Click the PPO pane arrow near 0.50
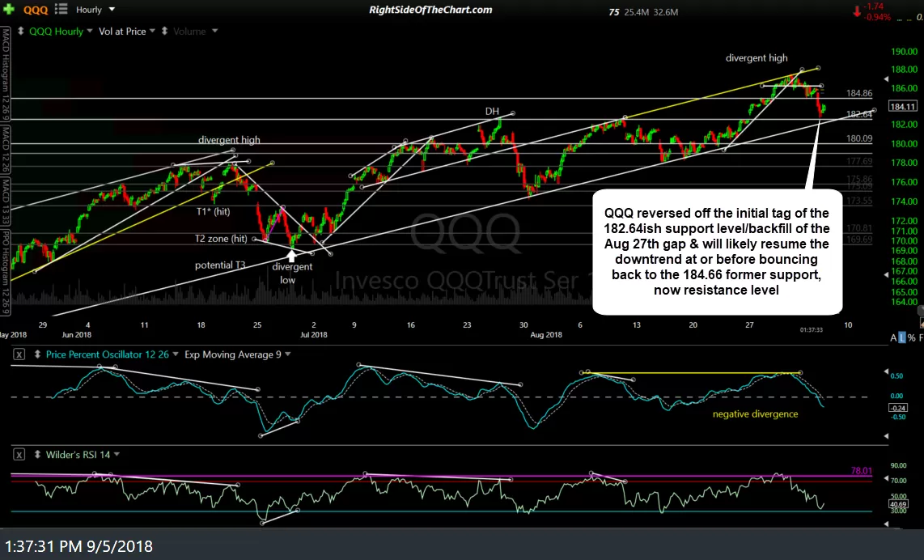Screen dimensions: 924x560 click(x=886, y=372)
